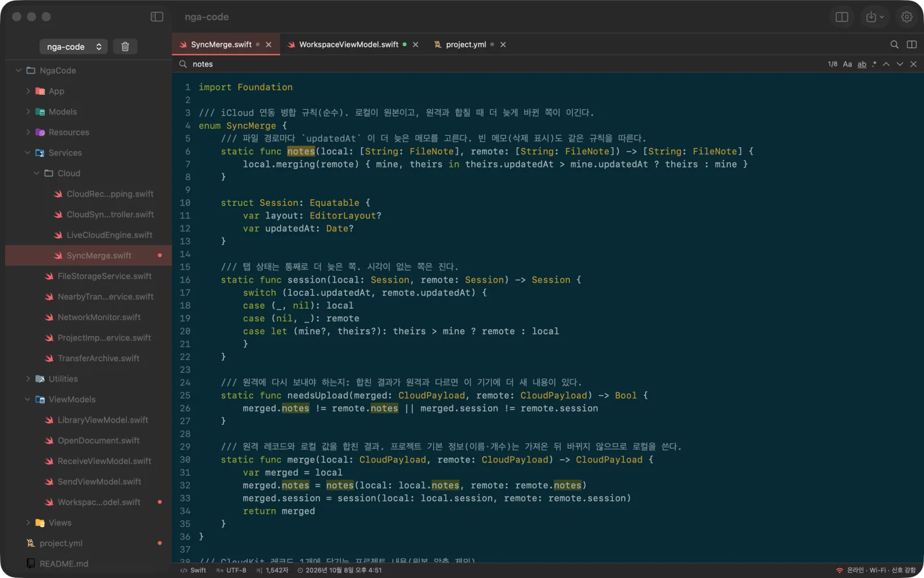This screenshot has width=924, height=578.
Task: Expand the Resources folder
Action: click(x=28, y=132)
